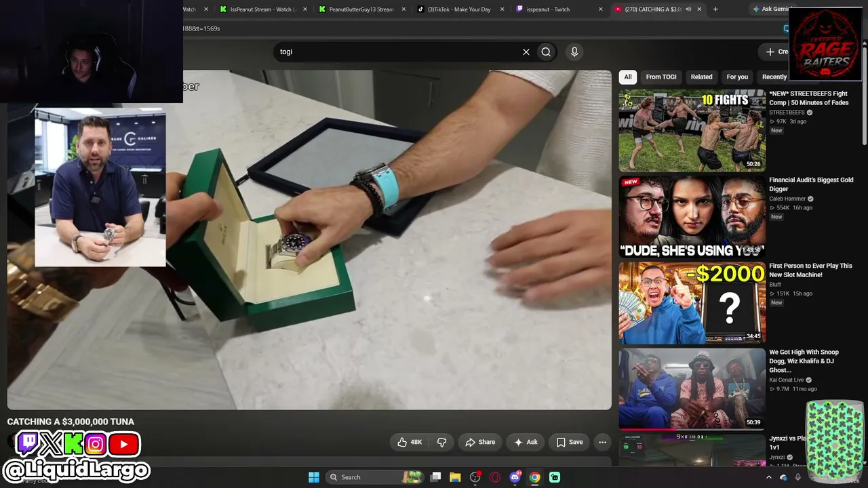Select the Related filter chip
The image size is (868, 488).
coord(701,77)
